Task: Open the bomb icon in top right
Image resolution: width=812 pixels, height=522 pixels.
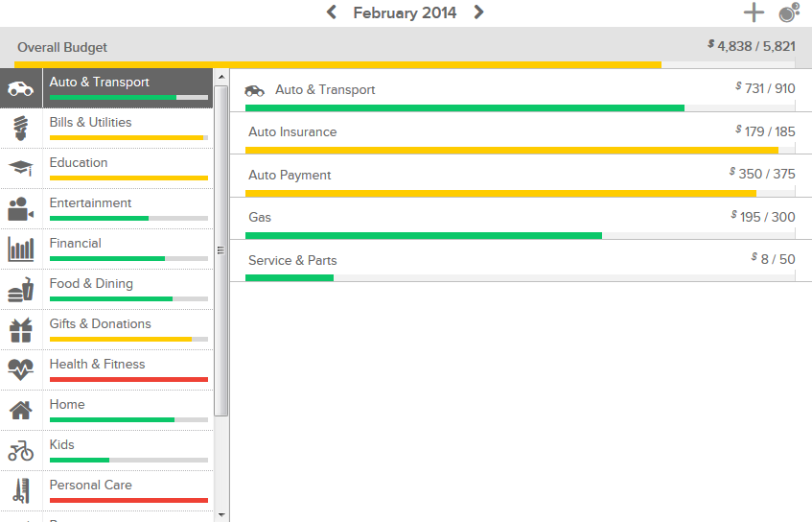Action: click(789, 12)
